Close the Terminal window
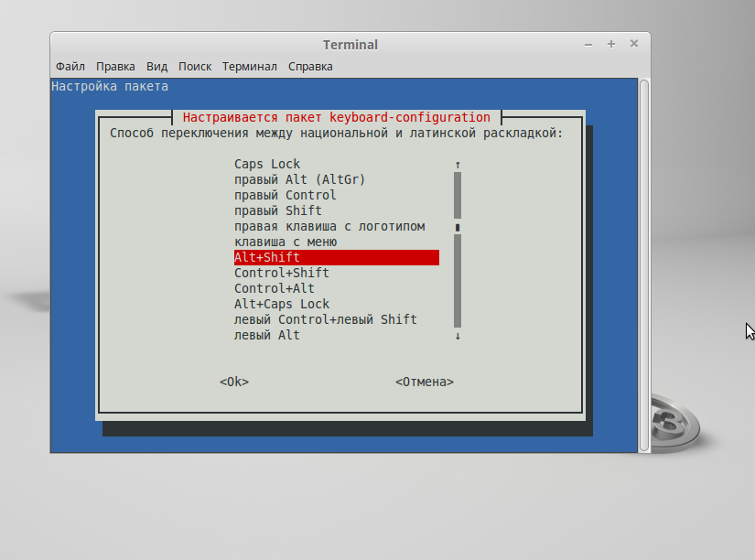 (632, 44)
